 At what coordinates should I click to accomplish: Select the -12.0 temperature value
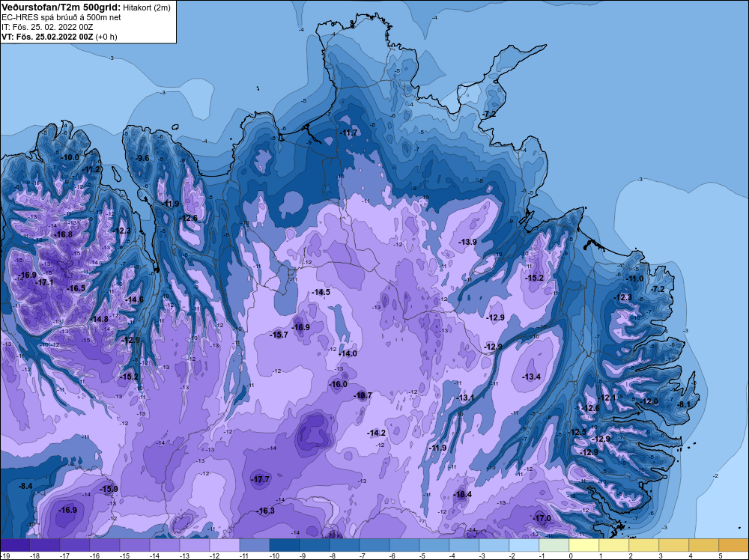(x=649, y=401)
